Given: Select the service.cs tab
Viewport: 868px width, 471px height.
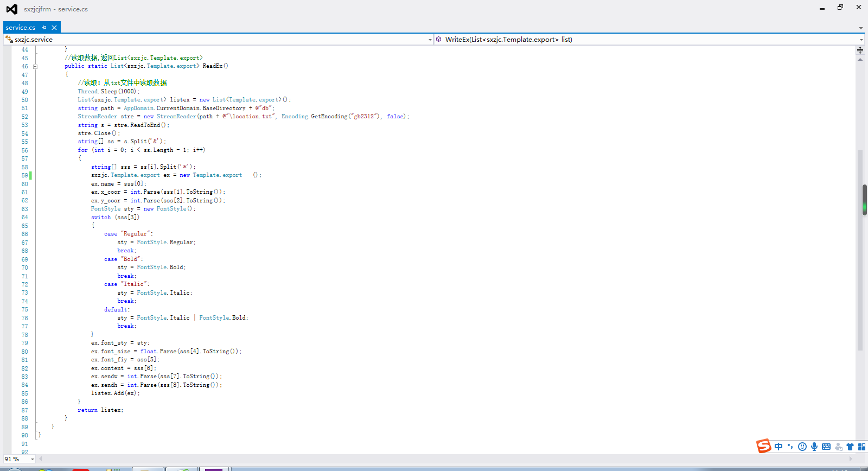Looking at the screenshot, I should pos(21,27).
